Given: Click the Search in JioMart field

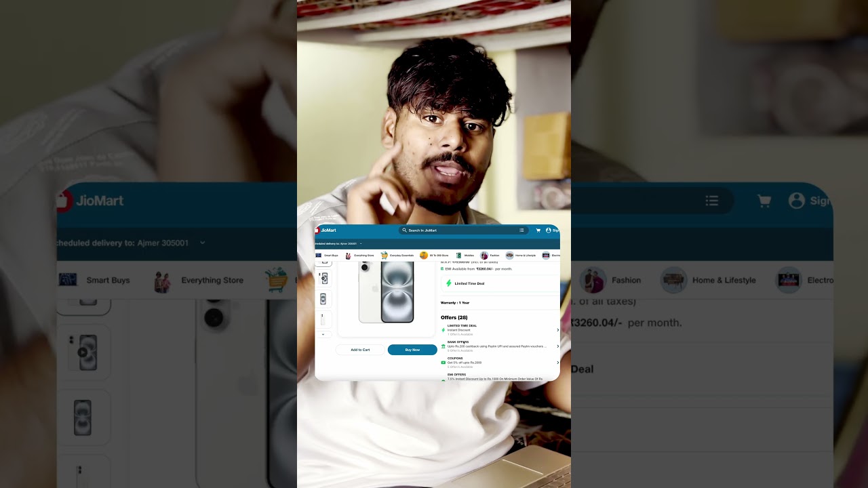Looking at the screenshot, I should (463, 230).
